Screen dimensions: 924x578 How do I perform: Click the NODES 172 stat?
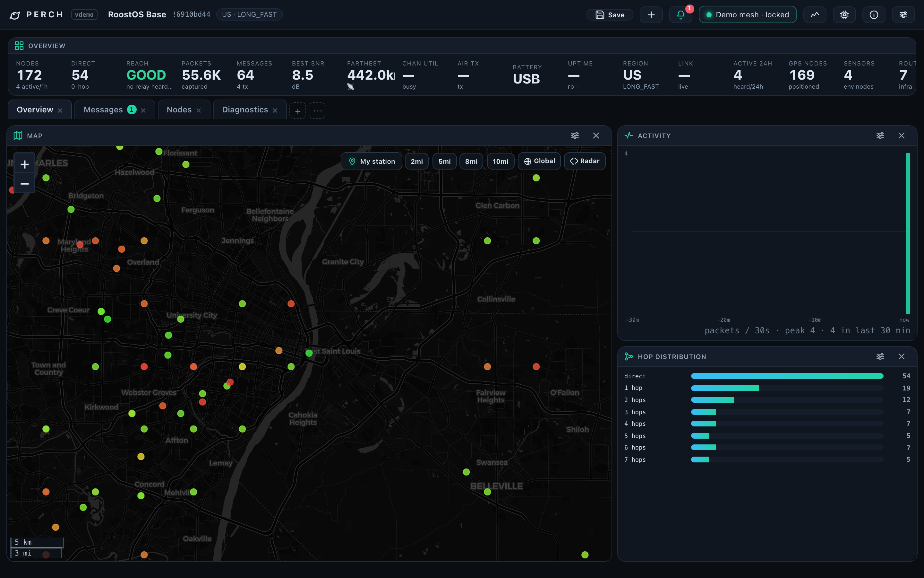point(32,75)
